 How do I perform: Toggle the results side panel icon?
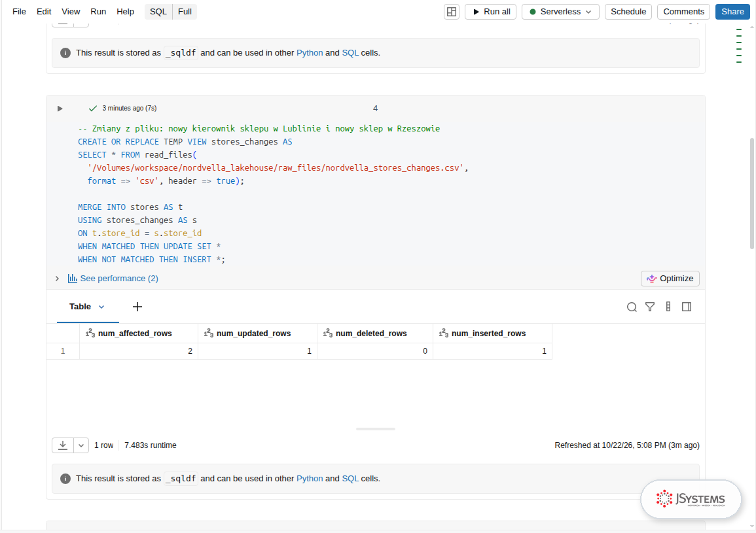(687, 307)
